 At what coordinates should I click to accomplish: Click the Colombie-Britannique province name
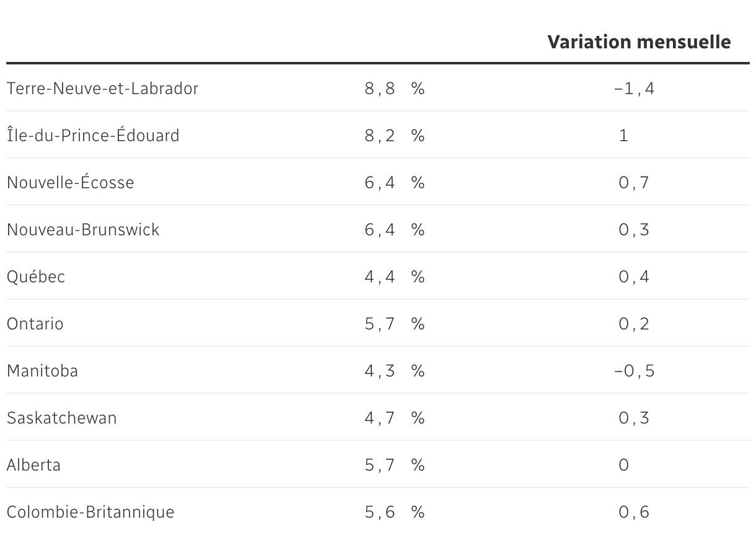coord(90,512)
